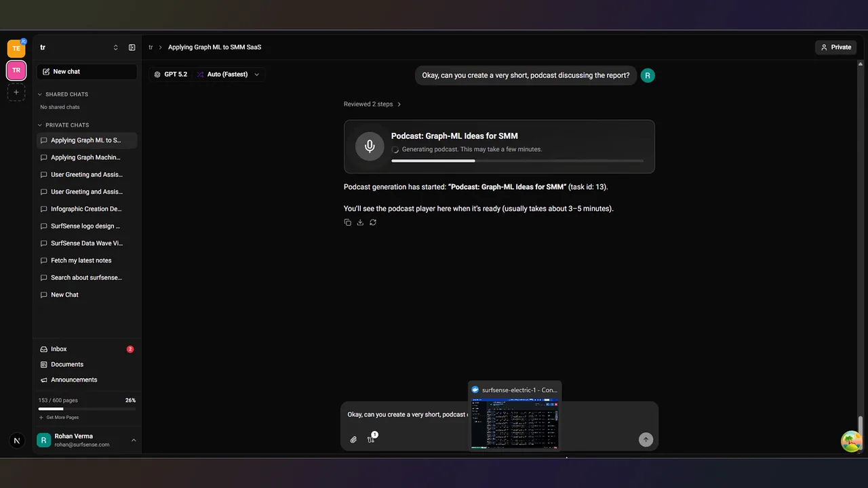Open 'SurfSense Data Wave Vi...' chat
Image resolution: width=868 pixels, height=488 pixels.
87,243
